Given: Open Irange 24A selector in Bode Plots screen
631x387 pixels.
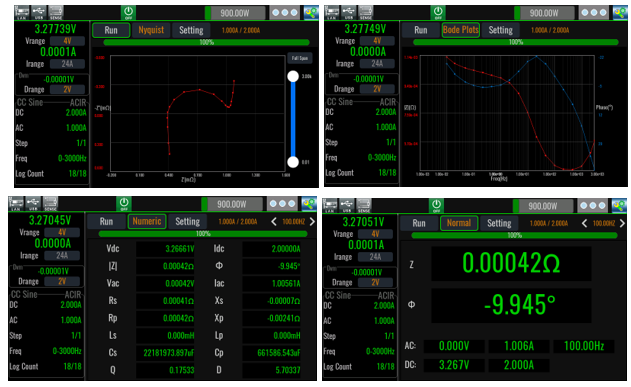Looking at the screenshot, I should point(377,63).
